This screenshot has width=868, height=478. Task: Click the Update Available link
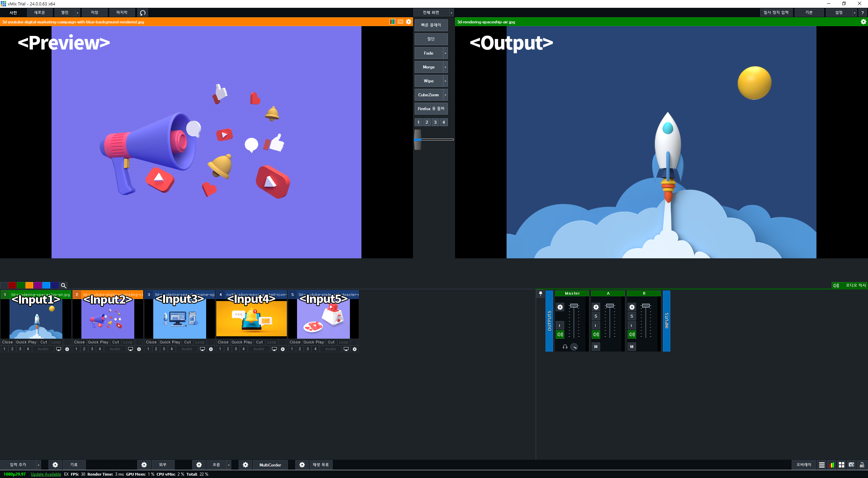[46, 474]
